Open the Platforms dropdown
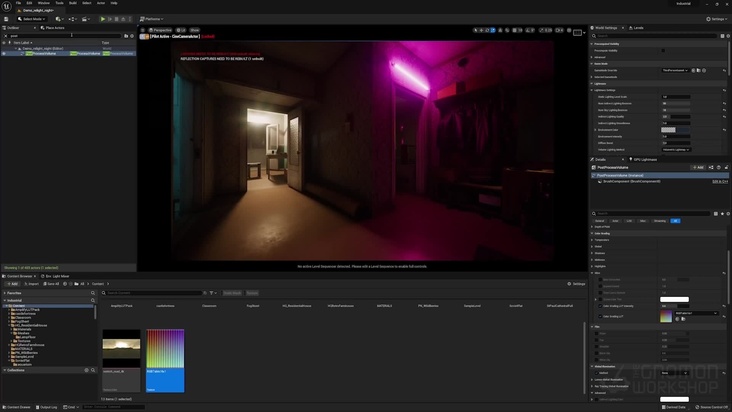This screenshot has width=732, height=412. pos(151,18)
